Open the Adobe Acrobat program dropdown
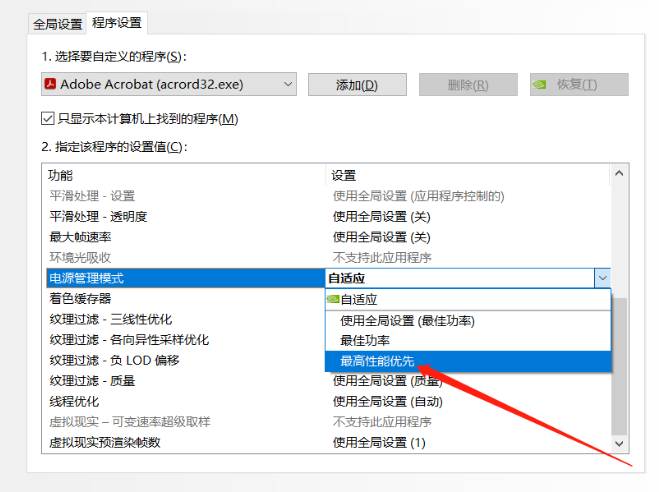Viewport: 659px width, 492px height. [x=169, y=84]
